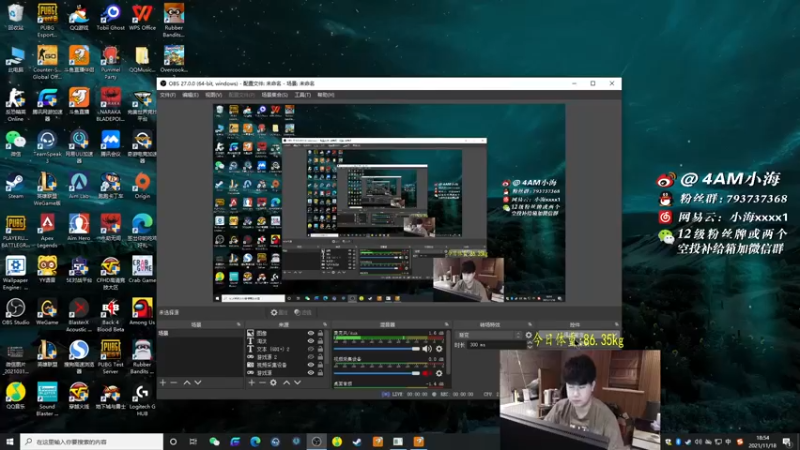Viewport: 800px width, 450px height.
Task: Toggle visibility eye of second source row
Action: pyautogui.click(x=311, y=341)
